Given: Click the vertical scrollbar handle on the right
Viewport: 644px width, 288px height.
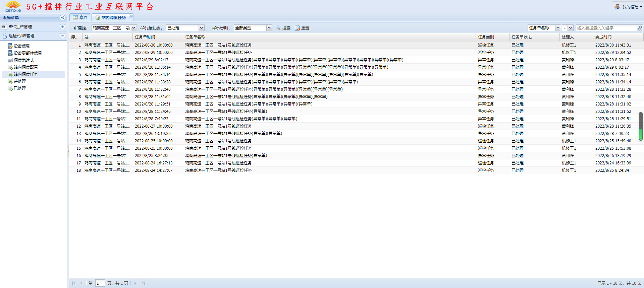Looking at the screenshot, I should tap(641, 126).
